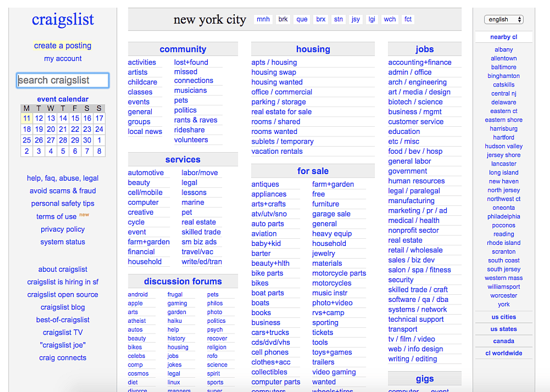Pick day 30 in event calendar
This screenshot has width=550, height=392.
pos(87,140)
